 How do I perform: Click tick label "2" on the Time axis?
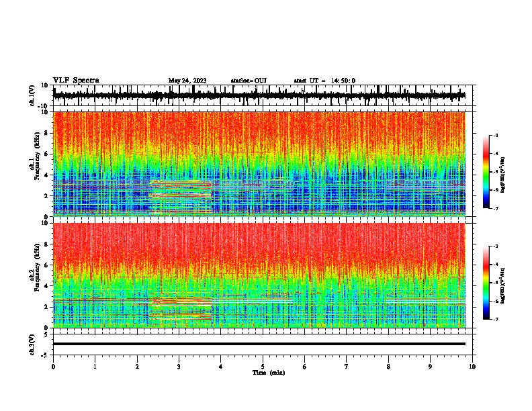coord(137,367)
